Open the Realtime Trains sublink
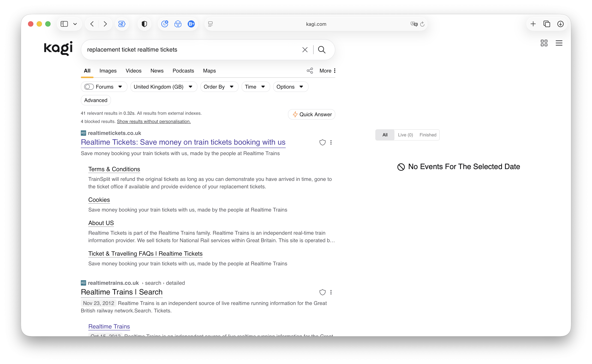The image size is (592, 364). [x=109, y=326]
